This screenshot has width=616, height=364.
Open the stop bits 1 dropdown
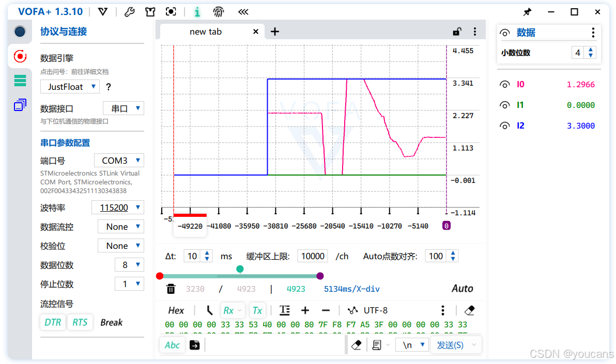[130, 284]
